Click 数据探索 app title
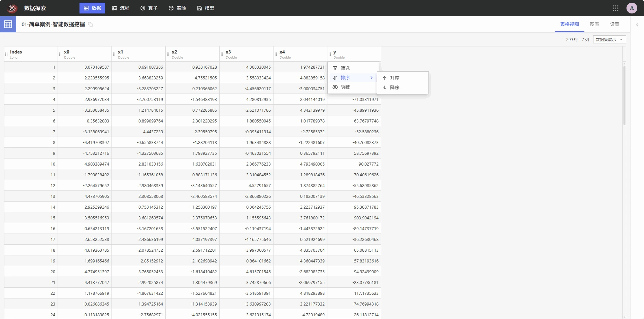The width and height of the screenshot is (644, 319). (x=35, y=8)
